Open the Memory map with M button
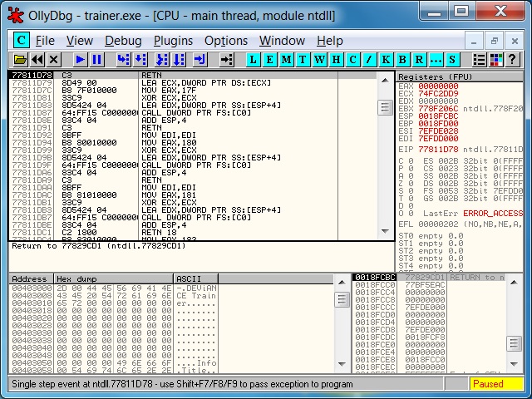Screen dimensions: 532x399 click(287, 59)
